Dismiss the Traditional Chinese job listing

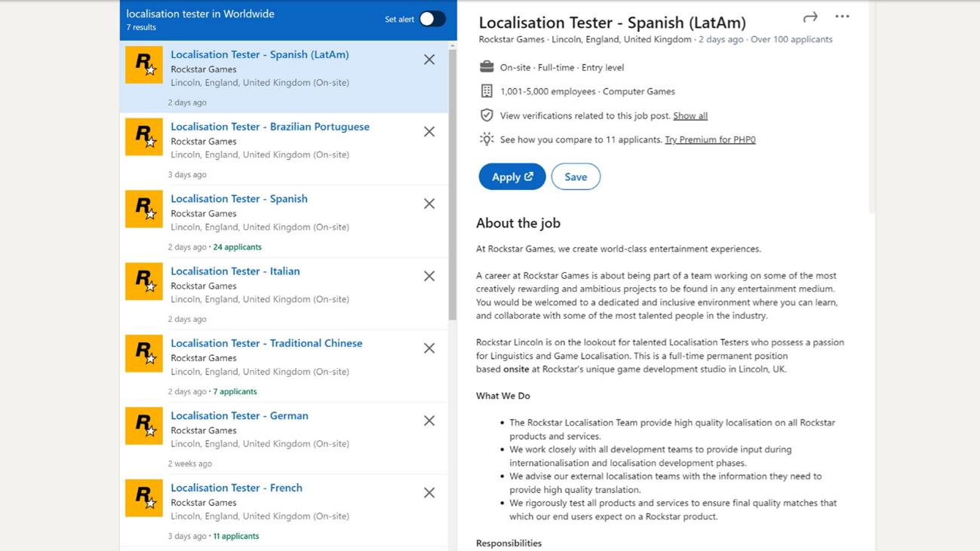[429, 348]
